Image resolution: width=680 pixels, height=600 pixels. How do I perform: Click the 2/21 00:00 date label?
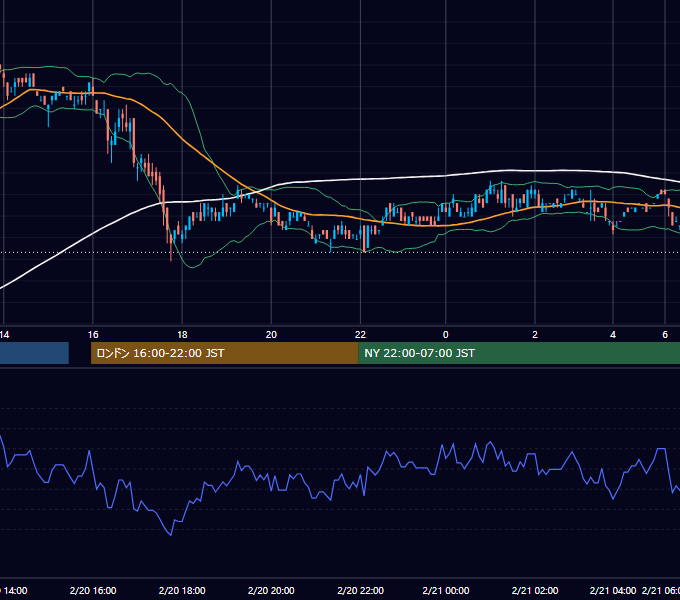tap(445, 590)
